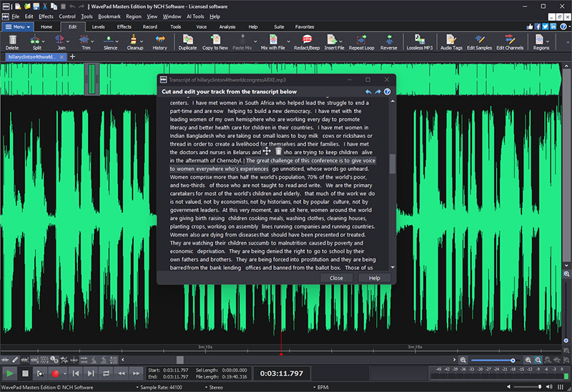Click the Go to Start playback button
The image size is (572, 392).
[x=76, y=373]
